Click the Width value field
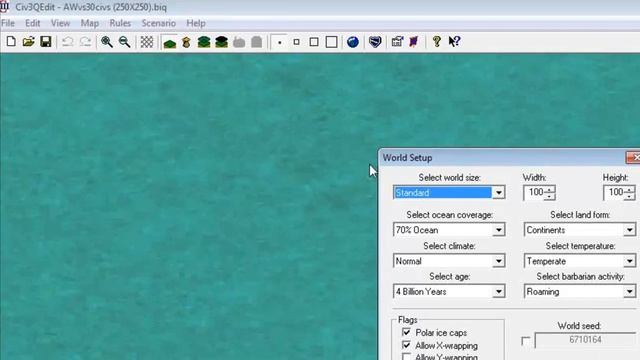The height and width of the screenshot is (360, 640). [x=535, y=193]
